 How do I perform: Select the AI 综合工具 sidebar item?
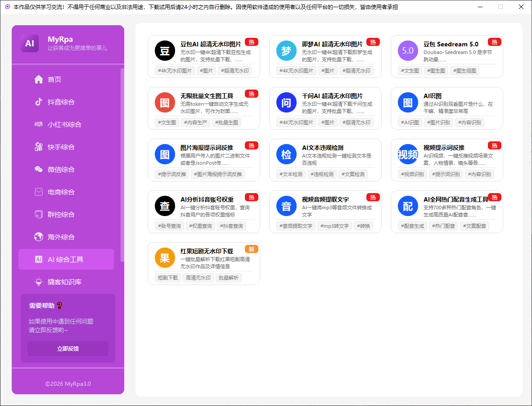point(66,259)
